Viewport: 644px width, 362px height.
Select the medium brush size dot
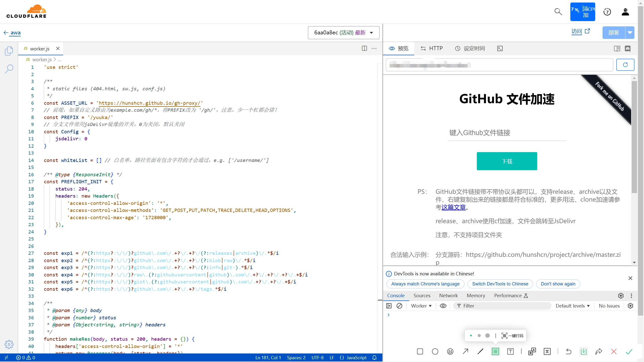479,336
